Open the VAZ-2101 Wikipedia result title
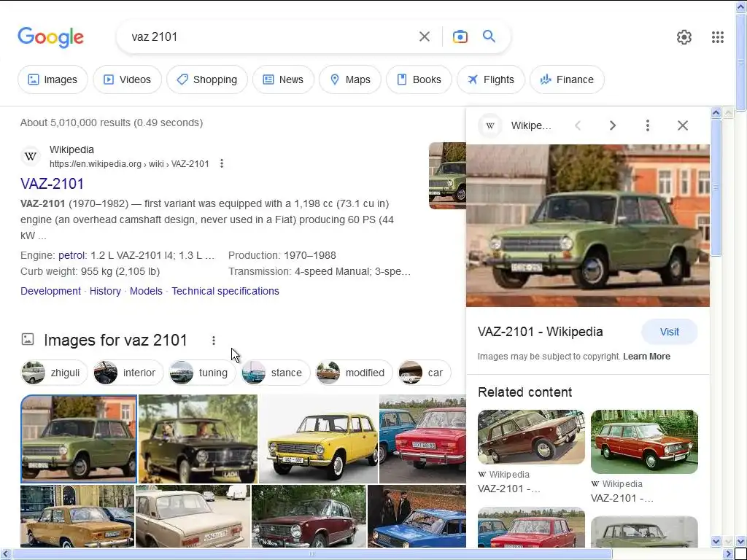747x560 pixels. 53,184
